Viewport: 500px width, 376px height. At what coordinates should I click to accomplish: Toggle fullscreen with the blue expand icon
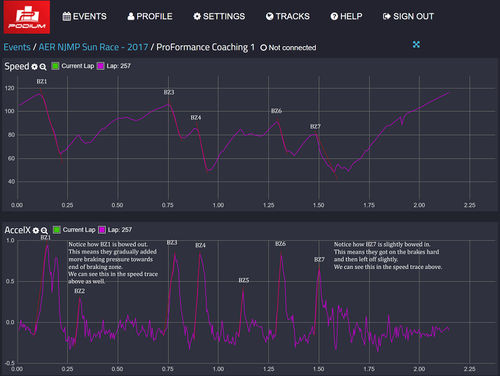click(x=416, y=44)
